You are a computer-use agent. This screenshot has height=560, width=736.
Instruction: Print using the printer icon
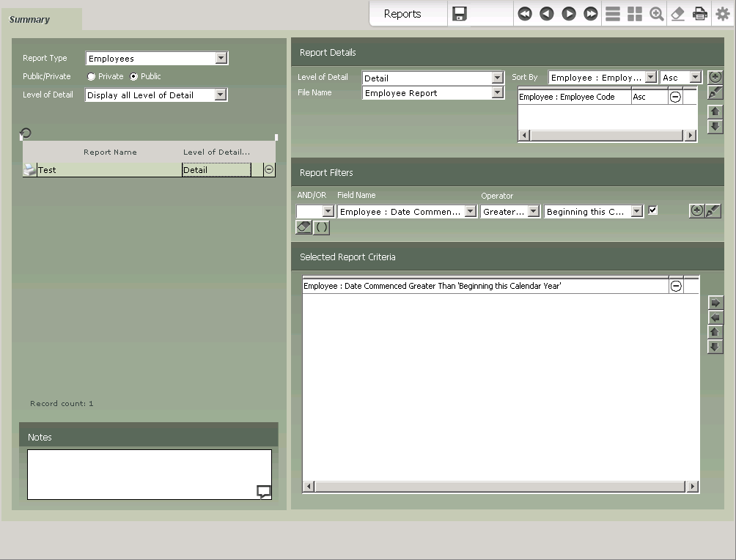pos(700,14)
